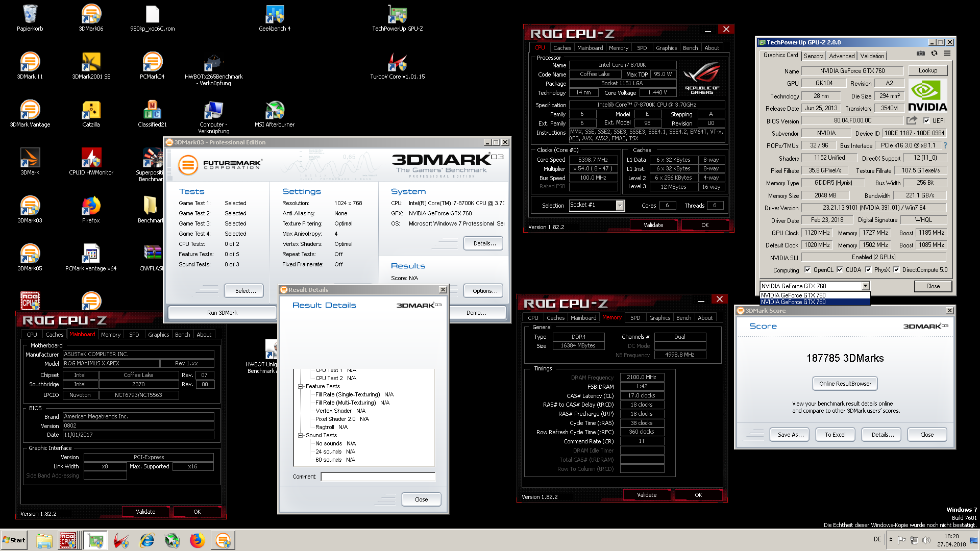Select 'Fill Rate (Single-Texturing)' result row
The height and width of the screenshot is (551, 980).
[354, 394]
